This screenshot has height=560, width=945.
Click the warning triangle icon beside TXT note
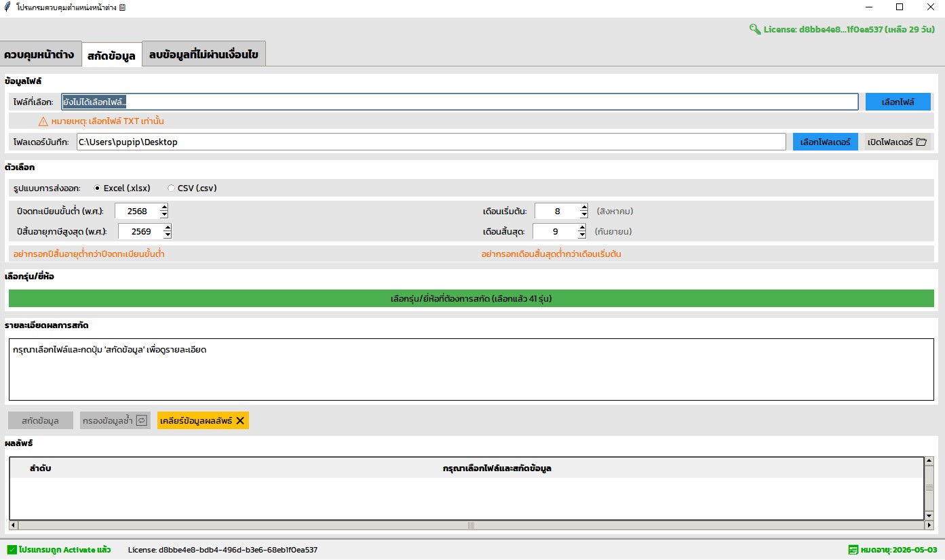[43, 121]
